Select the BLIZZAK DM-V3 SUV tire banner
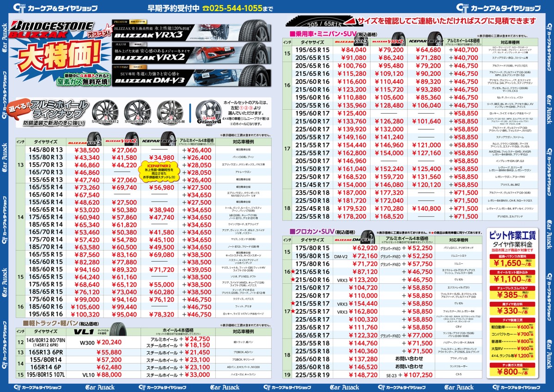Image resolution: width=554 pixels, height=392 pixels. pyautogui.click(x=191, y=76)
